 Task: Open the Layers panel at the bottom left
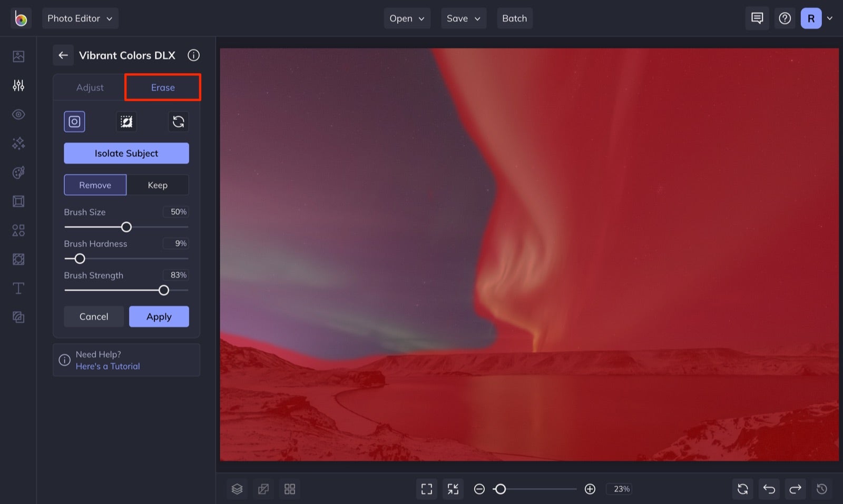[237, 489]
